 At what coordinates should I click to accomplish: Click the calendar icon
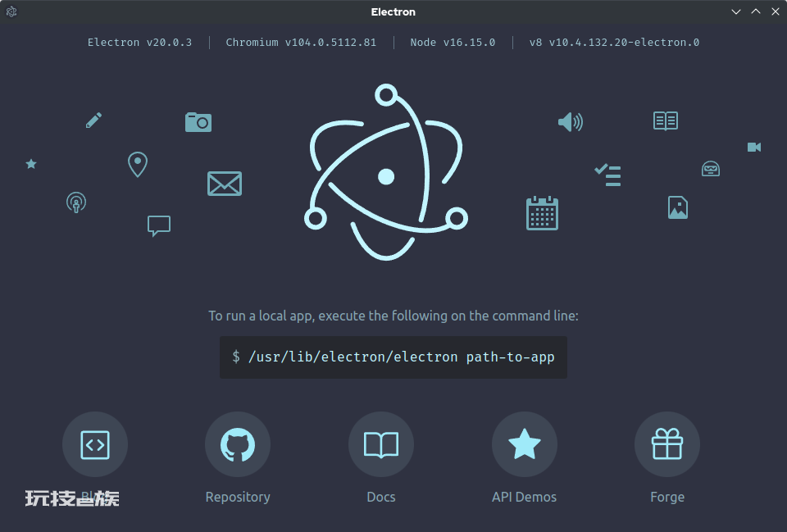(542, 213)
